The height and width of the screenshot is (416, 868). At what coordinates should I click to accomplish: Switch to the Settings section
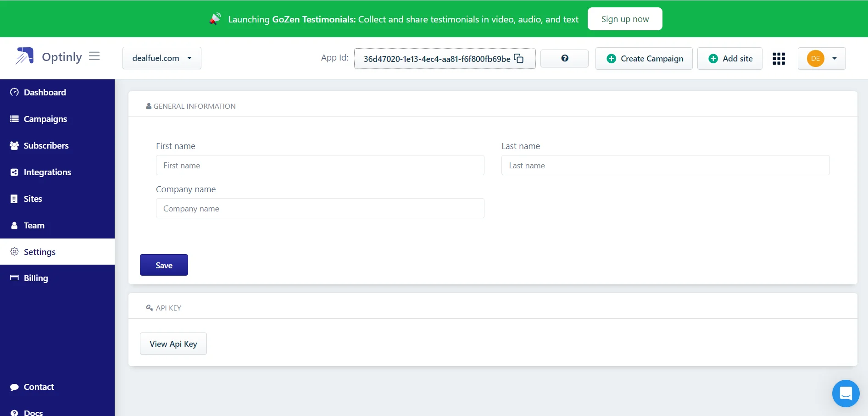click(40, 252)
